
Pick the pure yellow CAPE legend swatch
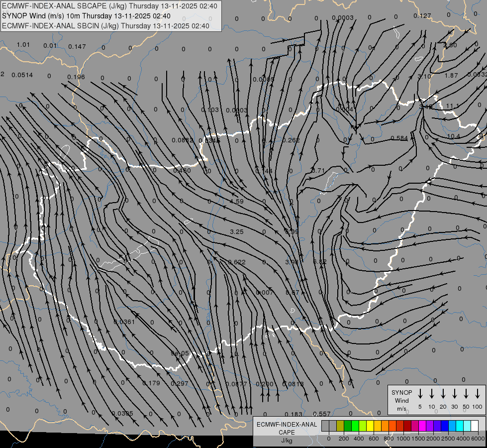tap(370, 426)
